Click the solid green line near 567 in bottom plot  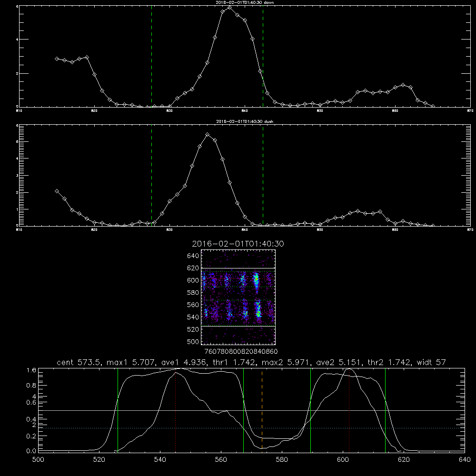(x=243, y=410)
